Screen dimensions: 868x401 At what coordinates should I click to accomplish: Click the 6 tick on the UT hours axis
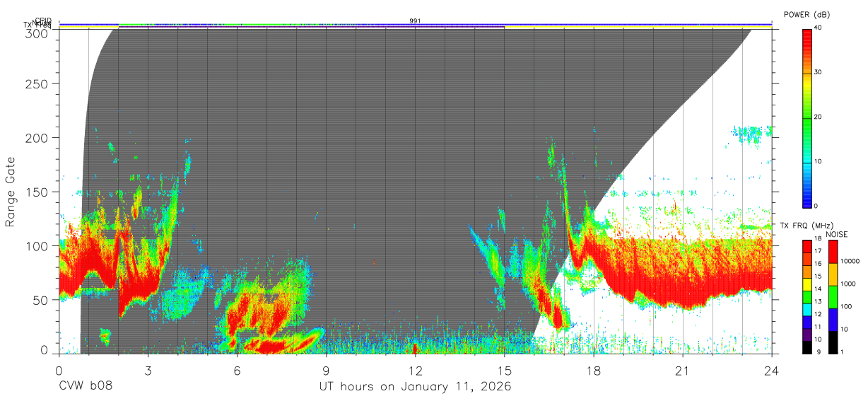(x=237, y=370)
